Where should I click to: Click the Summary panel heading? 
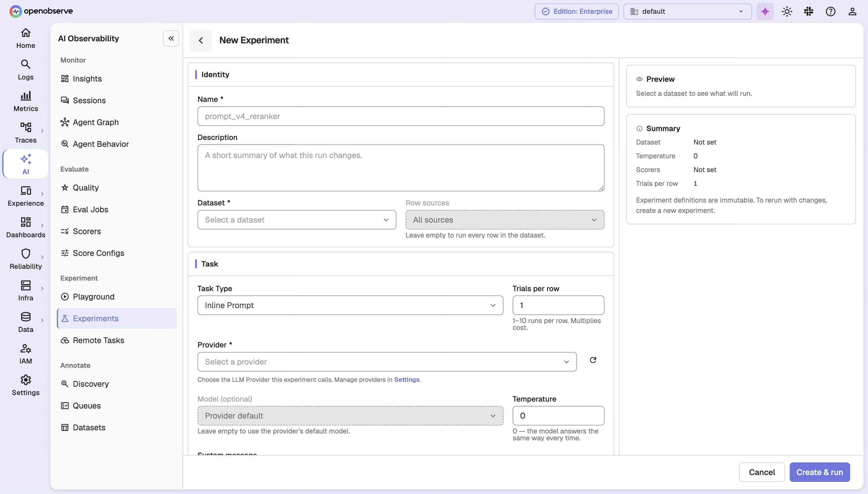click(x=663, y=129)
